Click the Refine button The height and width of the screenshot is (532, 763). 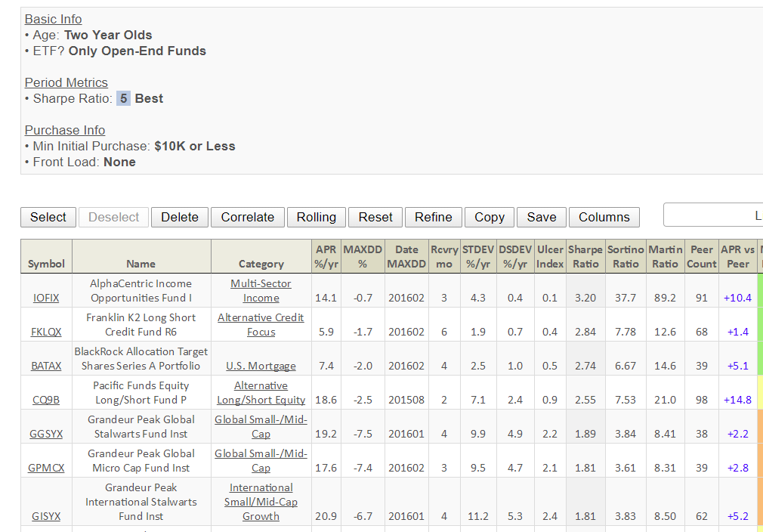click(433, 217)
